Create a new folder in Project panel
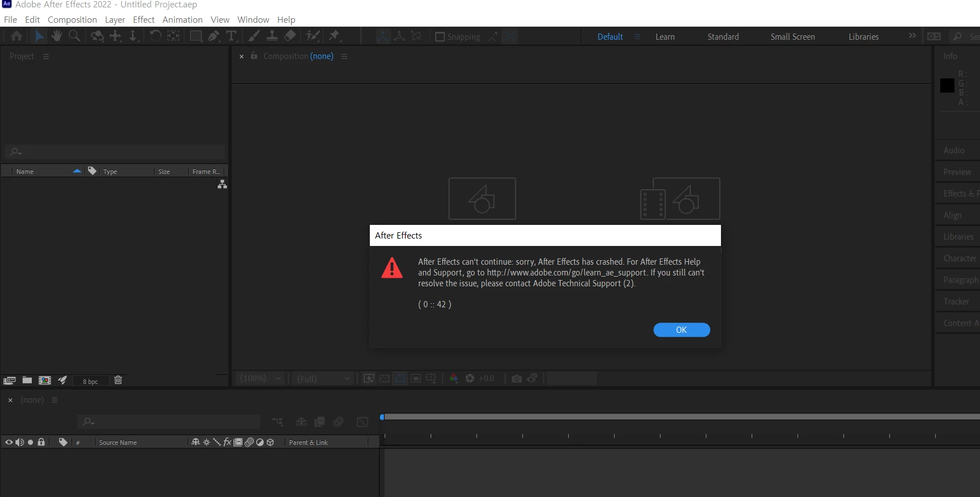980x497 pixels. point(27,380)
